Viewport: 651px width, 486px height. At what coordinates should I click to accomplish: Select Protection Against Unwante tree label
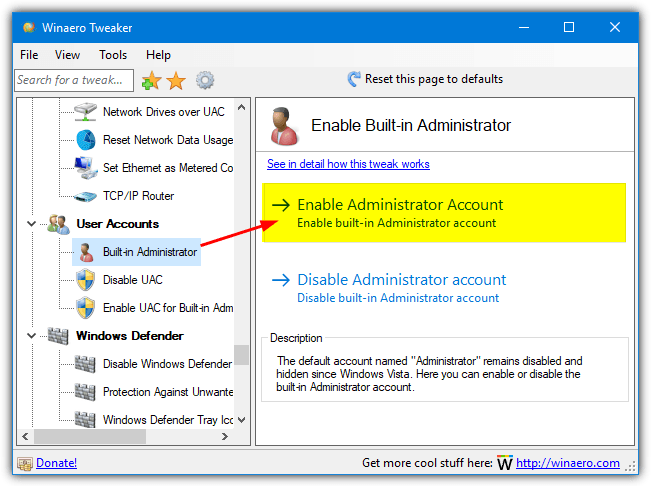[x=168, y=392]
